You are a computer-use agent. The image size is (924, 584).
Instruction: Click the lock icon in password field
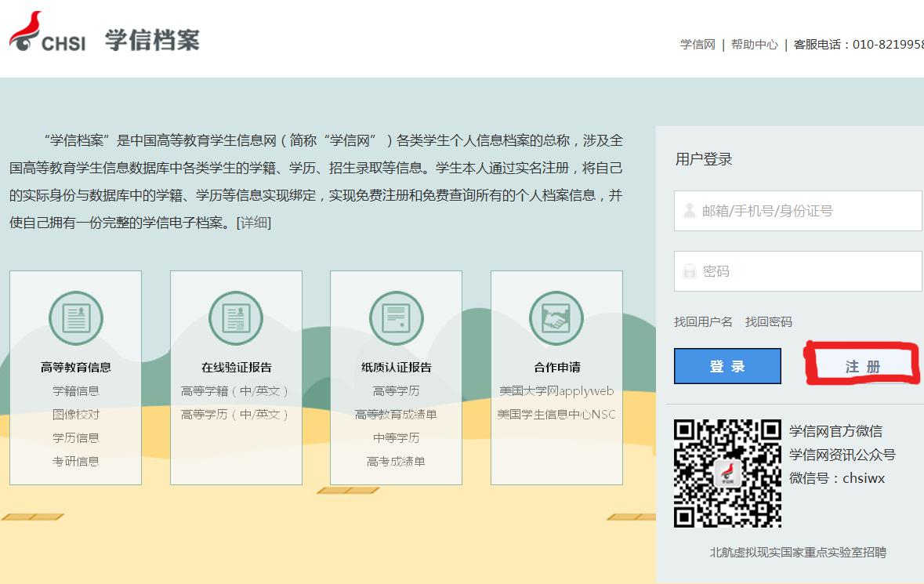[690, 271]
